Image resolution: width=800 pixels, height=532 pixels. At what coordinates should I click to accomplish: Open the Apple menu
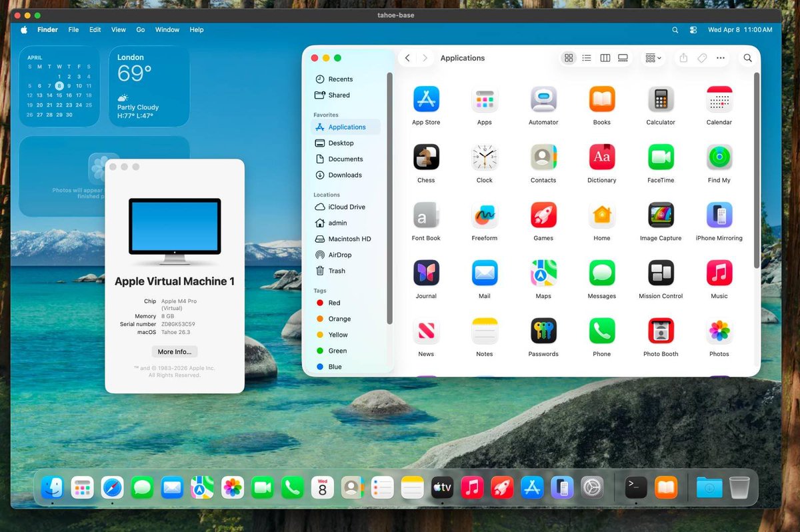(x=23, y=29)
